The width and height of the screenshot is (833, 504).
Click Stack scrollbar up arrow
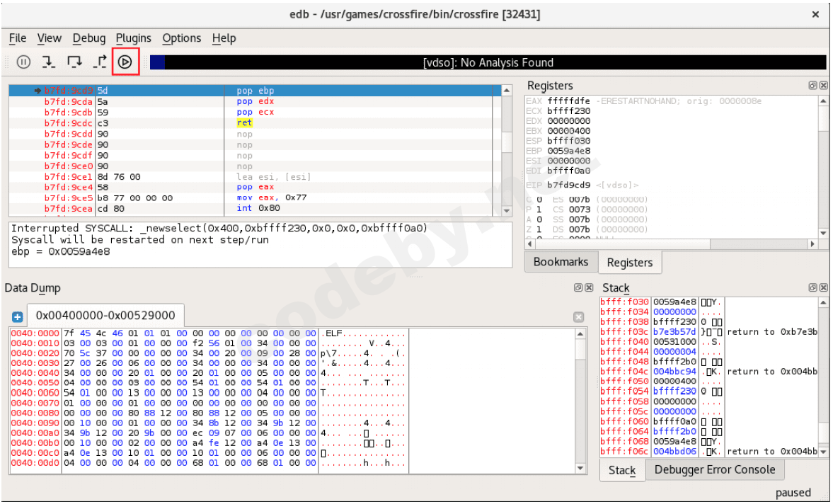823,302
